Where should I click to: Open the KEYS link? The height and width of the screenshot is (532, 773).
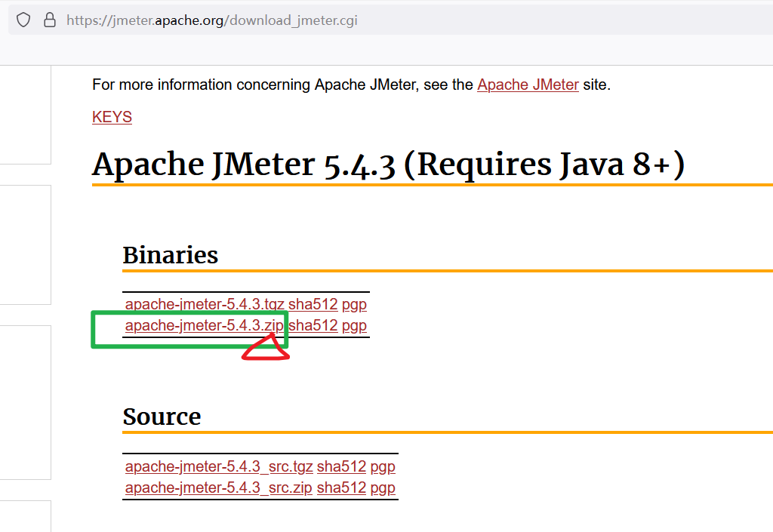point(112,117)
